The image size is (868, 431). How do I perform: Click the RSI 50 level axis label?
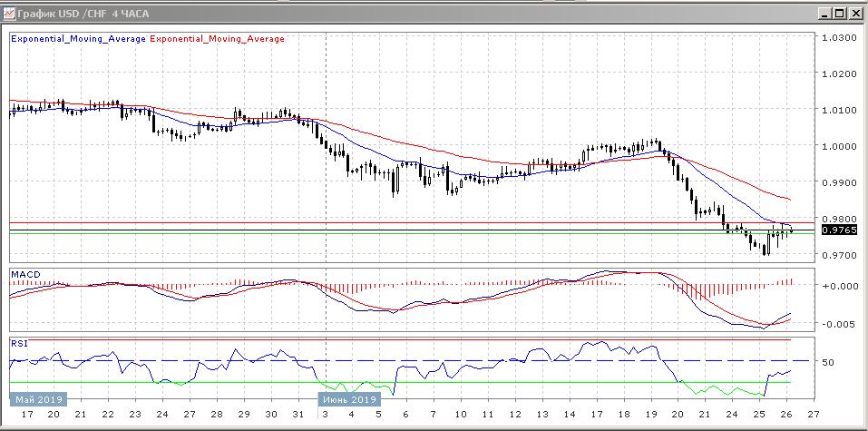tap(827, 362)
